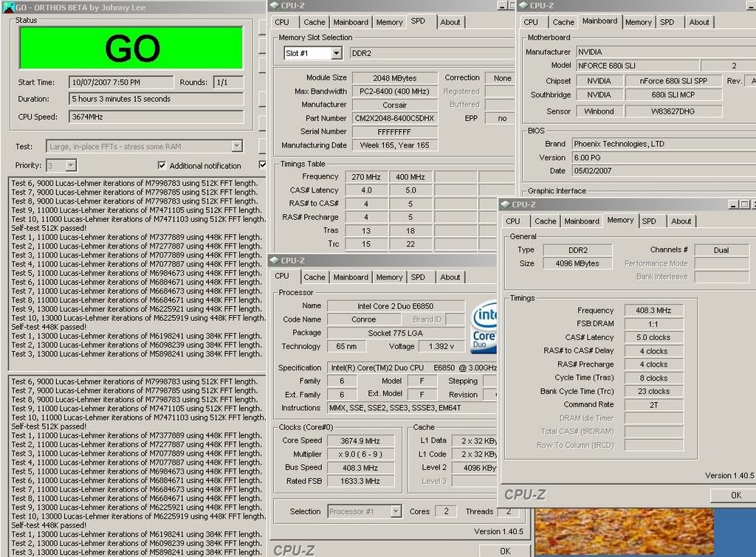
Task: Open the Cache tab in the CPU-Z Mainboard window
Action: point(563,22)
